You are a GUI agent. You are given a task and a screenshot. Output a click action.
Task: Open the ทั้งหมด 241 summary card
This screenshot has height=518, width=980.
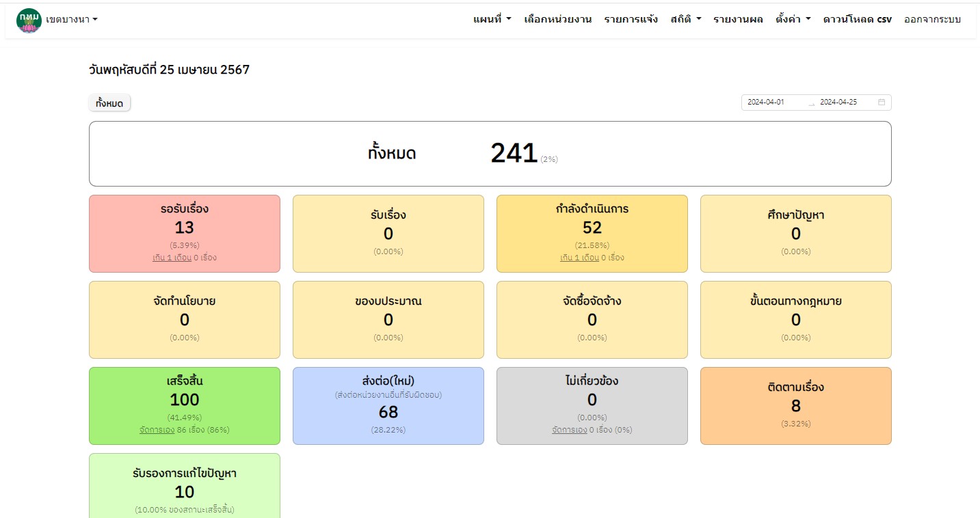tap(490, 154)
